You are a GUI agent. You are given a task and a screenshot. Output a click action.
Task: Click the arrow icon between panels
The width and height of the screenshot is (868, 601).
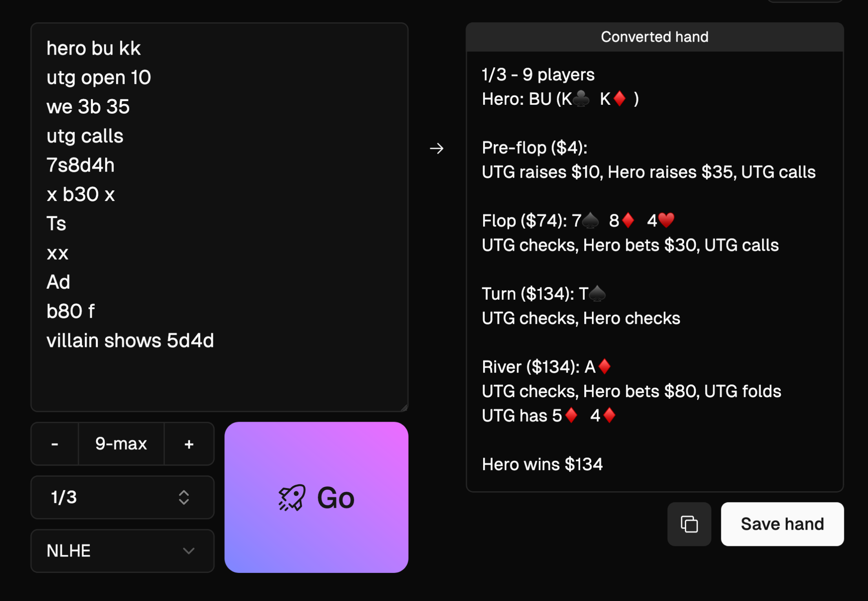[437, 148]
